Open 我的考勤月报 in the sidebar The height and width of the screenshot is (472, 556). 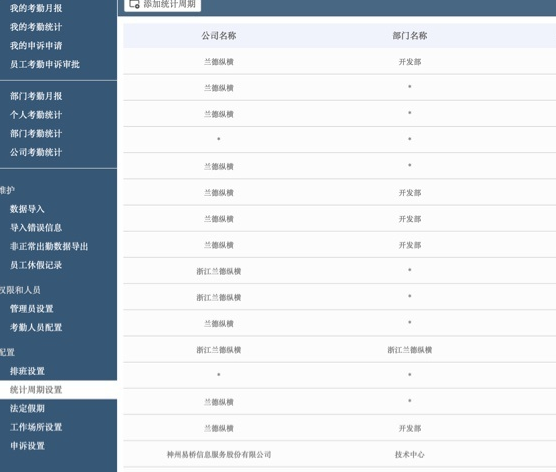point(36,8)
